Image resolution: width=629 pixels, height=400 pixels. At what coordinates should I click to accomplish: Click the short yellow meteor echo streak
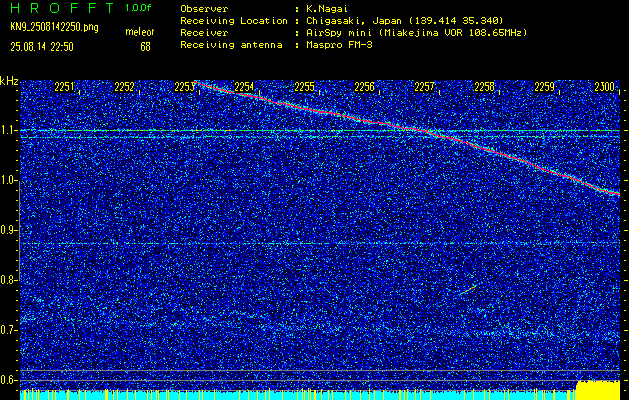(467, 290)
